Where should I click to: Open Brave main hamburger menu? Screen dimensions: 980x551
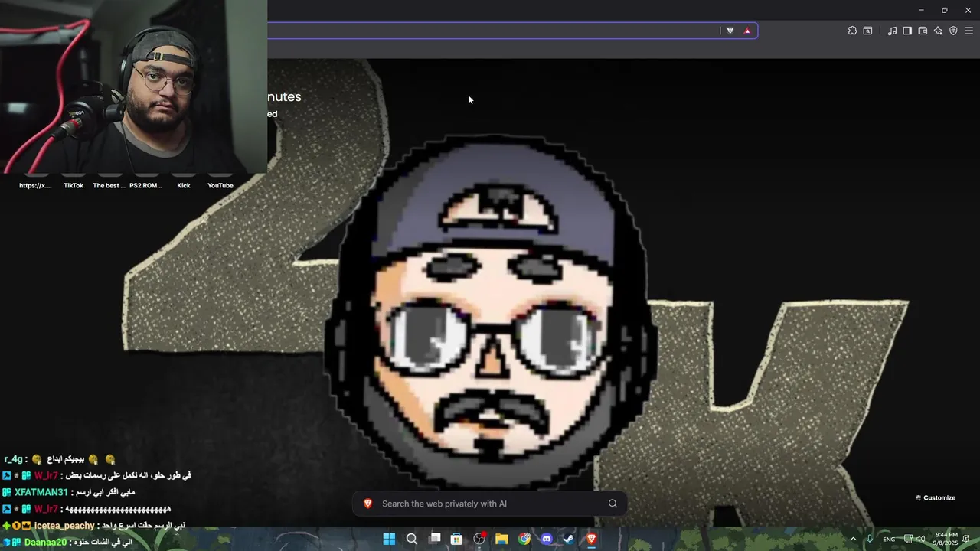[x=969, y=31]
